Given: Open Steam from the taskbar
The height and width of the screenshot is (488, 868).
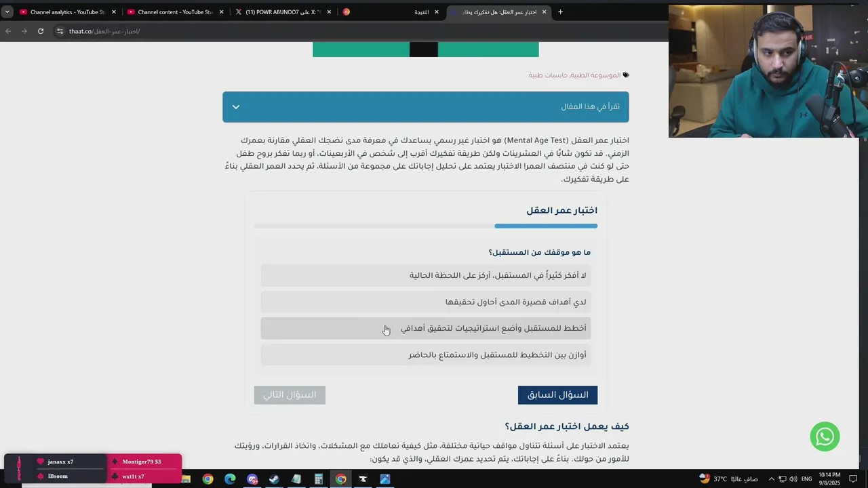Looking at the screenshot, I should (274, 479).
